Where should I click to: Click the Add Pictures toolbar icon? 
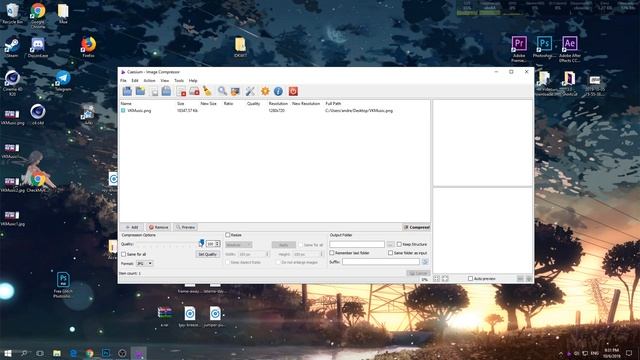[127, 91]
